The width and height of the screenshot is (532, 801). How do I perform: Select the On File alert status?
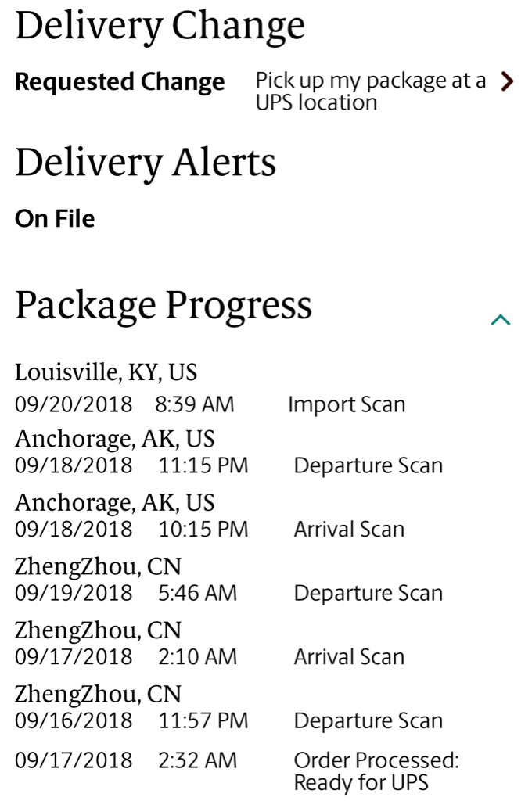(x=55, y=219)
